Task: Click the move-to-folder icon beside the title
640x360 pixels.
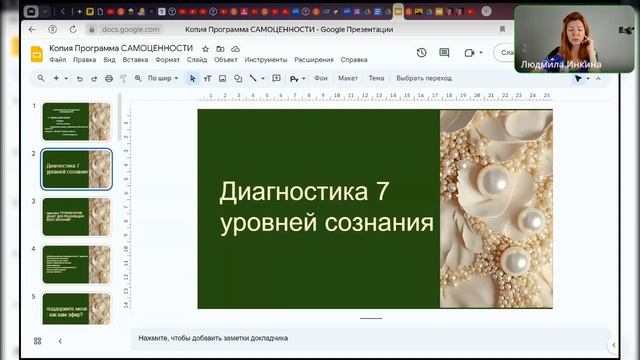Action: coord(220,49)
